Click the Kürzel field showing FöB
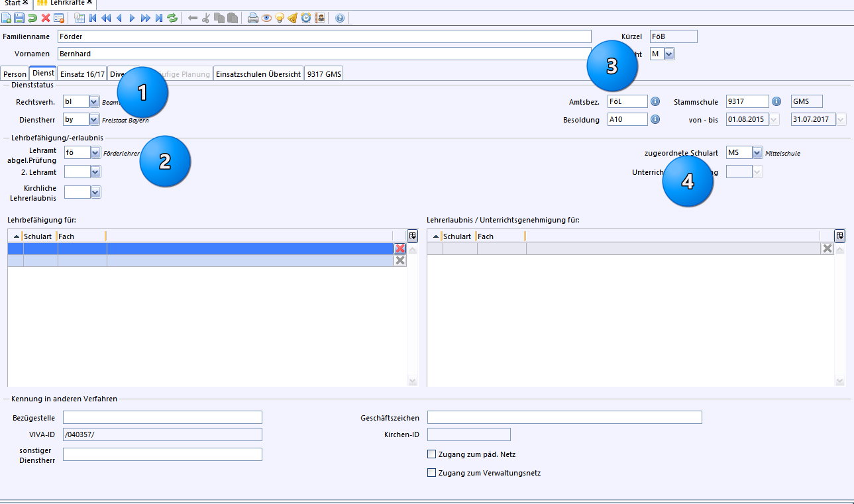The height and width of the screenshot is (504, 854). point(673,36)
